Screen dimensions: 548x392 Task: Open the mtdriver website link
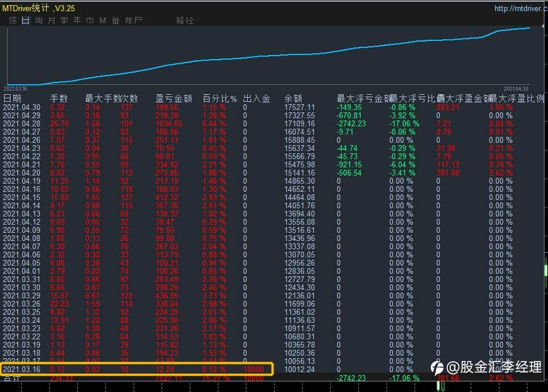pos(520,9)
